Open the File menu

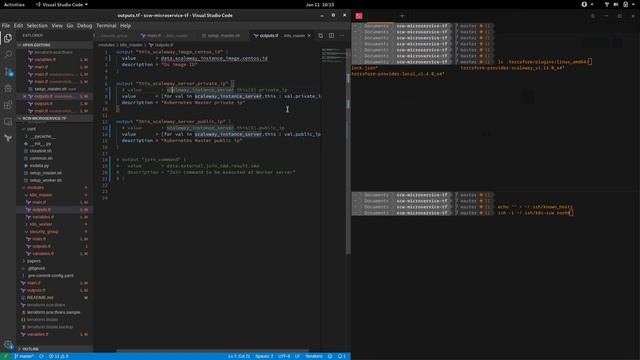pos(6,25)
